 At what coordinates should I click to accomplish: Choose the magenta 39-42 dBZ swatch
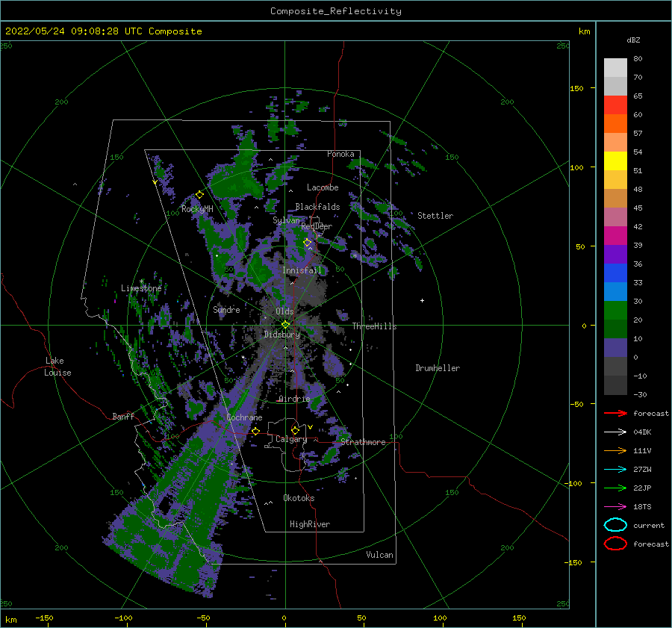[615, 236]
